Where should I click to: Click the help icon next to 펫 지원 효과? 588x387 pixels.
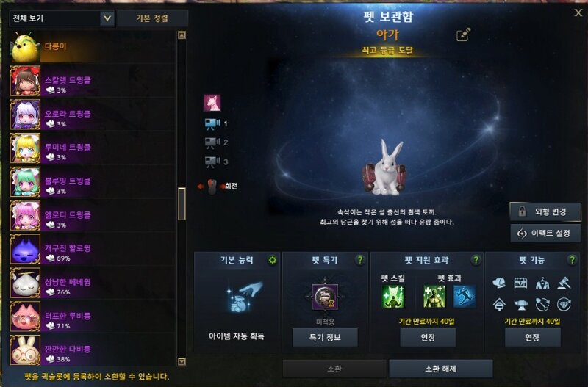[476, 260]
